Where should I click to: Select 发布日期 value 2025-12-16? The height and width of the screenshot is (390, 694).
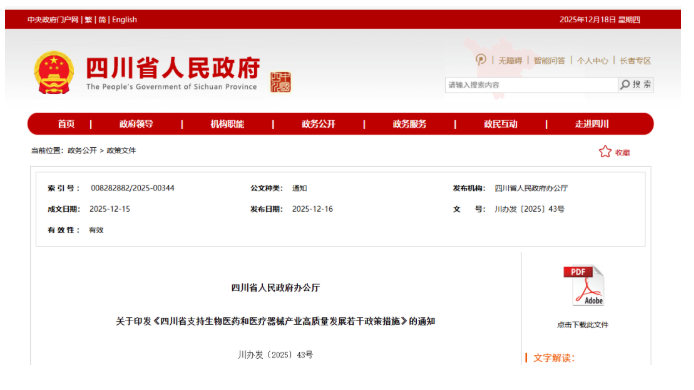click(x=312, y=209)
